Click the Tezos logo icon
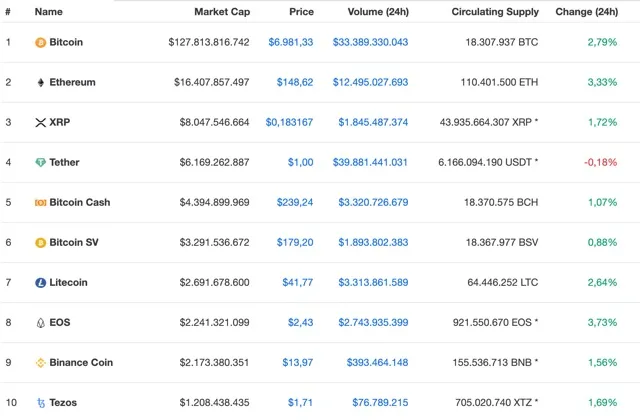 coord(40,403)
